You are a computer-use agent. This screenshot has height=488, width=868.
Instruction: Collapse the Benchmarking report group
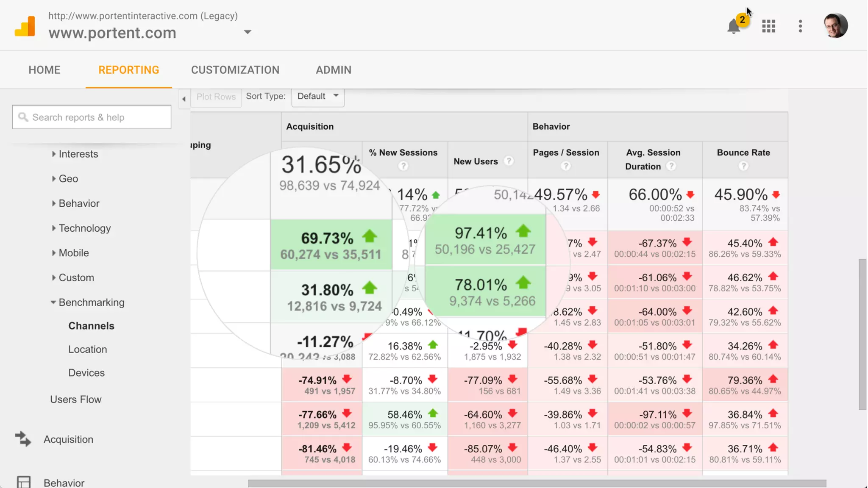91,302
